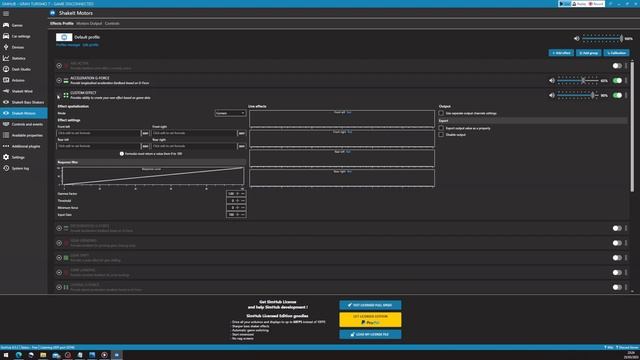Open the Profiles manager link
Image resolution: width=640 pixels, height=360 pixels.
click(x=68, y=45)
